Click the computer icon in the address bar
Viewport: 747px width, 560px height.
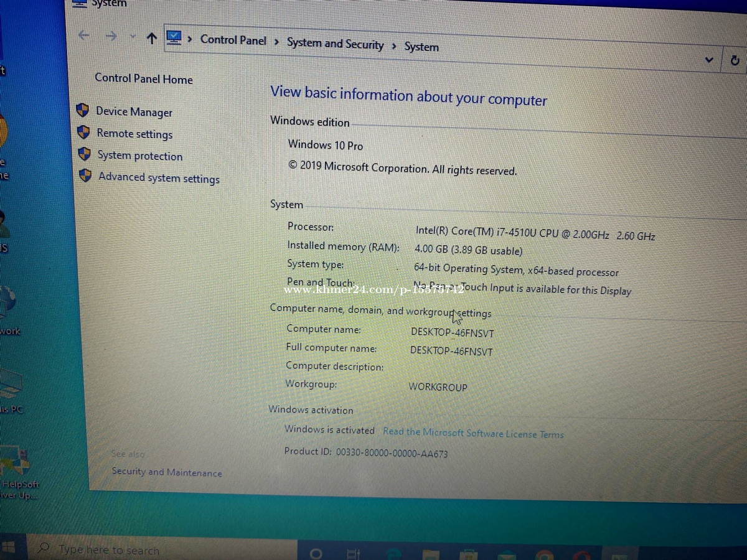[174, 38]
